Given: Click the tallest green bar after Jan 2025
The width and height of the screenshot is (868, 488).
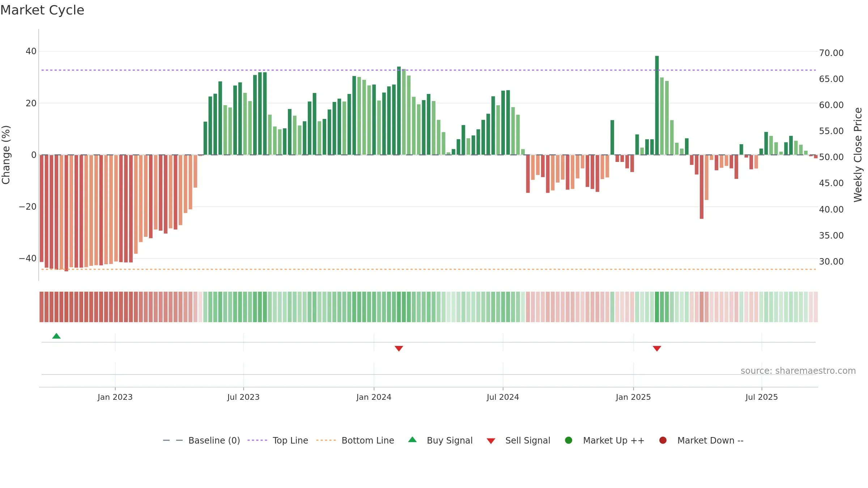Looking at the screenshot, I should click(x=657, y=105).
